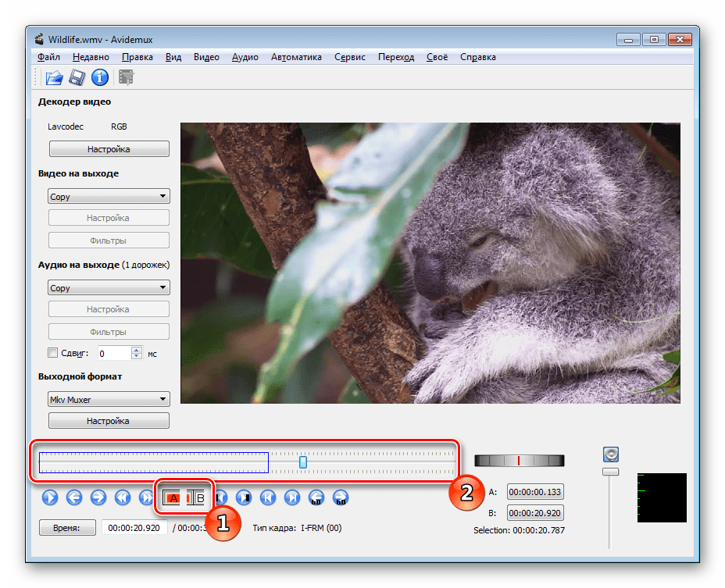Click the film-strip toolbar icon
The image size is (725, 588).
[126, 77]
